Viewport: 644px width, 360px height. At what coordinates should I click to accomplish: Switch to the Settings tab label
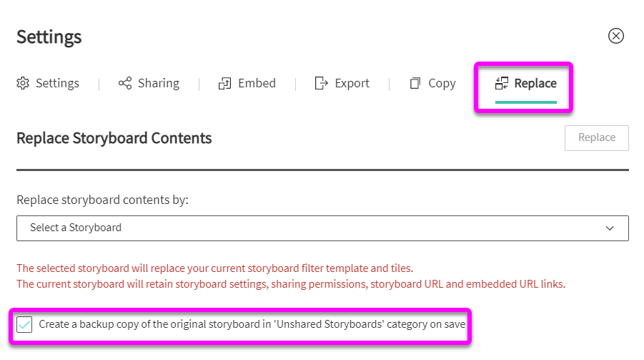[x=57, y=84]
